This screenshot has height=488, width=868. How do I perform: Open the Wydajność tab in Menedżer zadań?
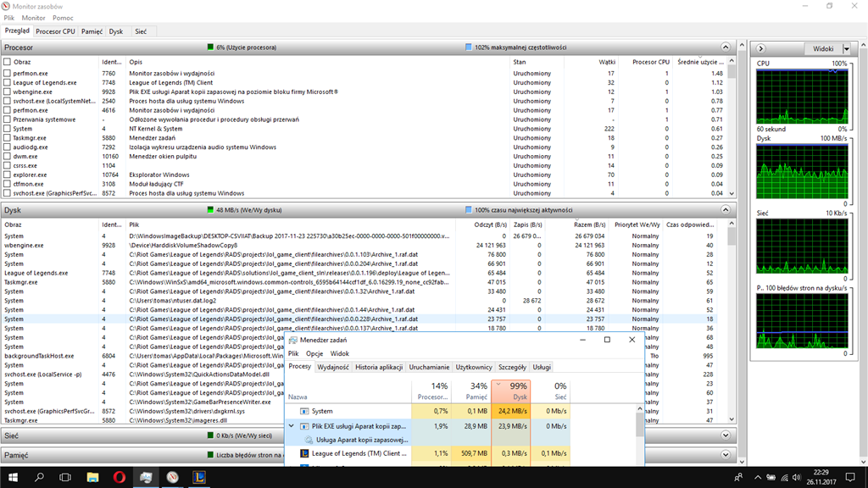pos(333,368)
